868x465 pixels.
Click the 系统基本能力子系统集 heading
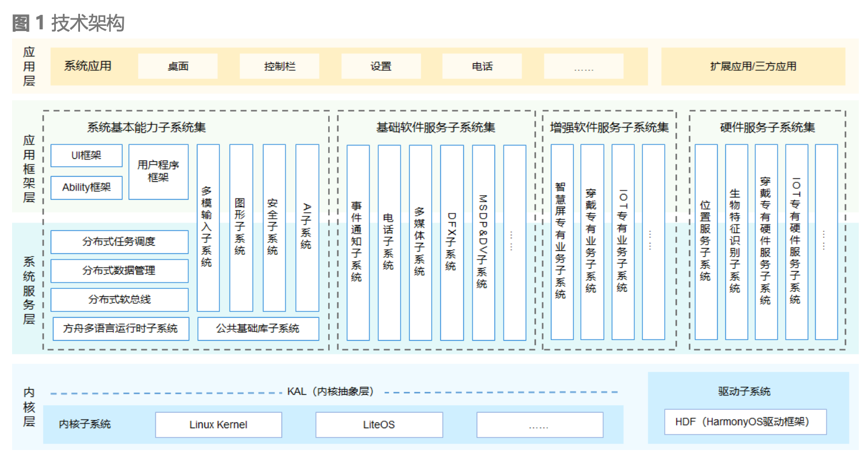click(146, 127)
